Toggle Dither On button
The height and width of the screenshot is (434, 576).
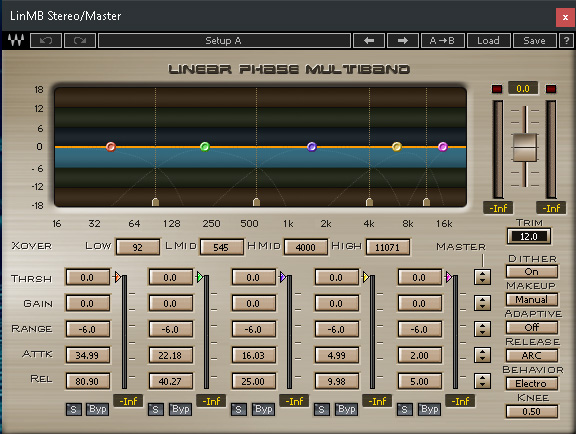click(x=532, y=272)
